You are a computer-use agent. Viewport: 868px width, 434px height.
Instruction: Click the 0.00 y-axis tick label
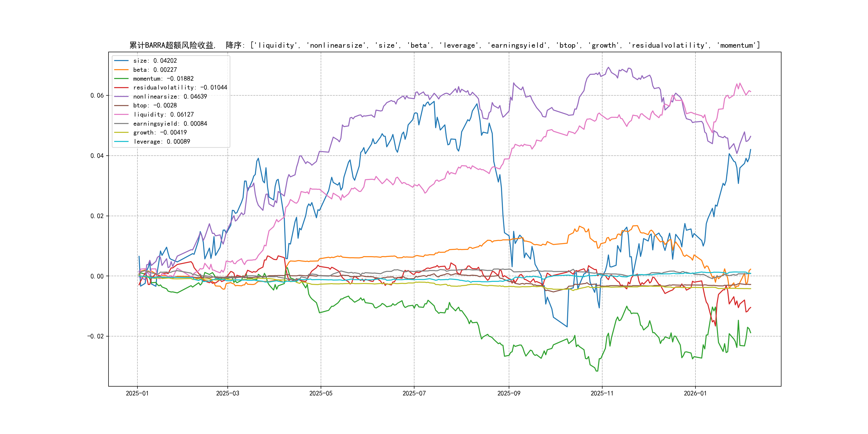coord(97,276)
